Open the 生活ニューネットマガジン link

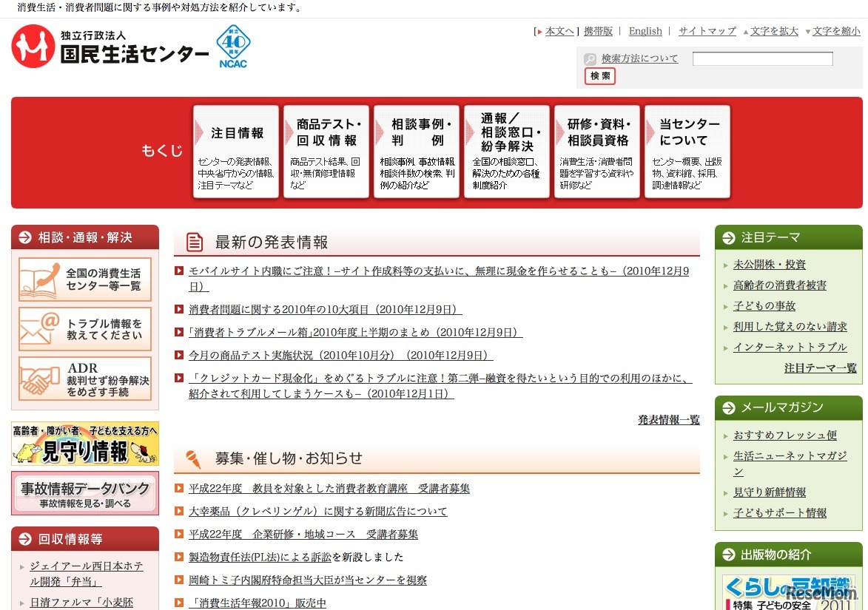[790, 464]
